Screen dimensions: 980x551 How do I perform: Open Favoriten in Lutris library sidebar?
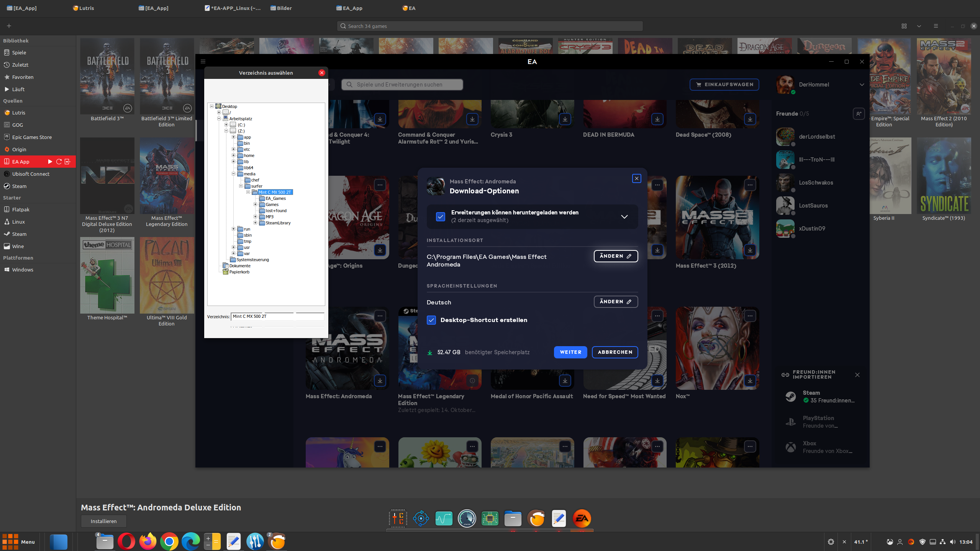23,77
